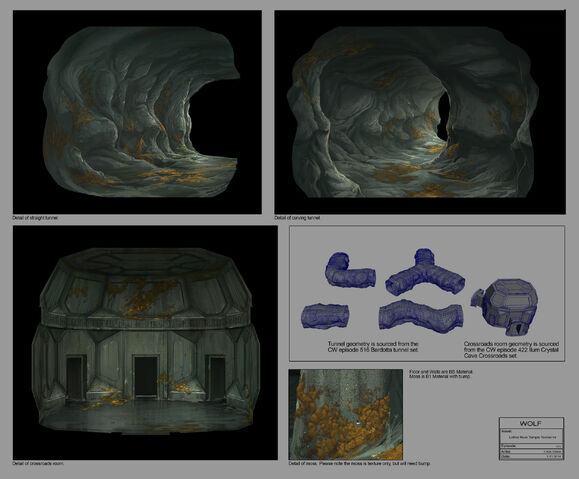Image resolution: width=579 pixels, height=479 pixels.
Task: Click the right doorway in crossroads room
Action: click(215, 378)
